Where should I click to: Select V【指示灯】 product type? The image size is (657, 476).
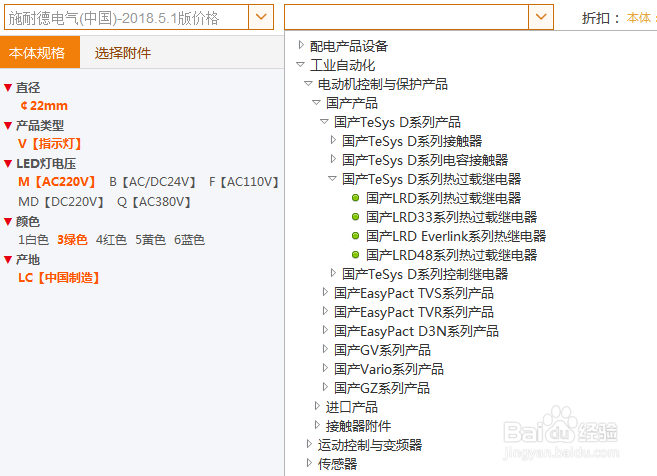(x=49, y=144)
